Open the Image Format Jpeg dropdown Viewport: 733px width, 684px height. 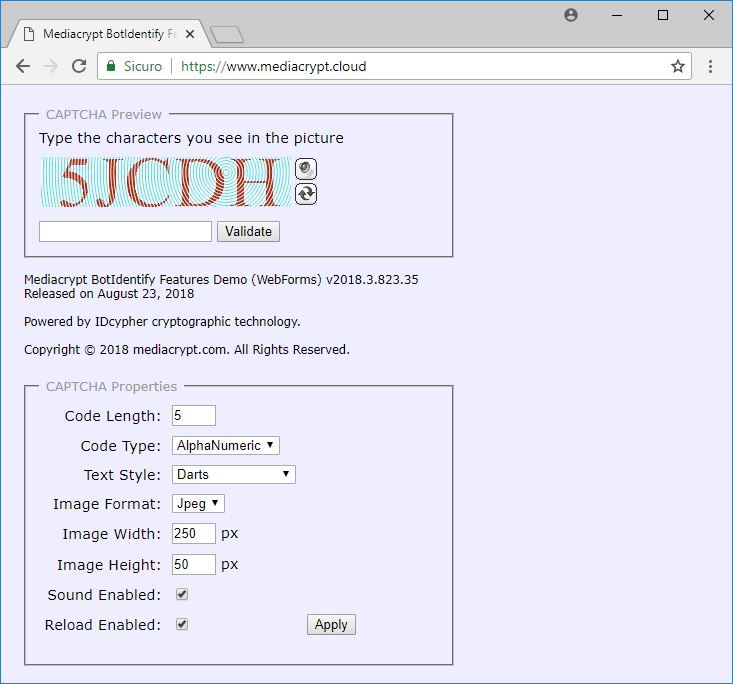[198, 504]
